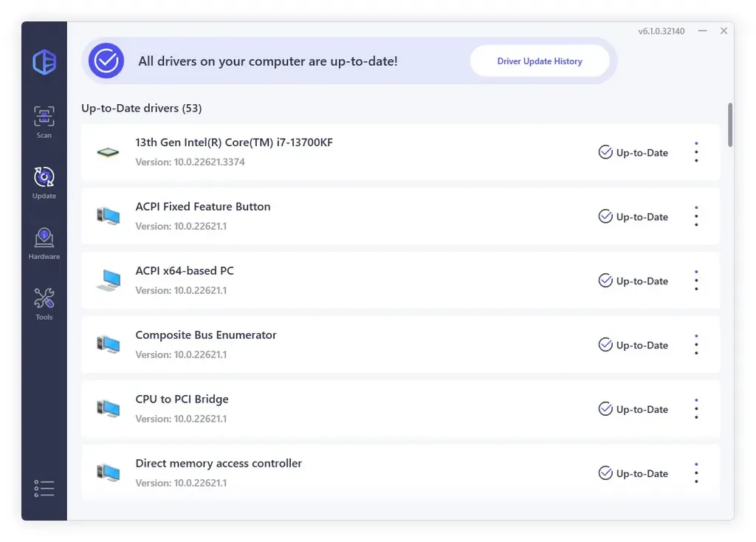This screenshot has width=756, height=542.
Task: Click Up-to-Date status for ACPI x64-based PC
Action: (x=633, y=281)
